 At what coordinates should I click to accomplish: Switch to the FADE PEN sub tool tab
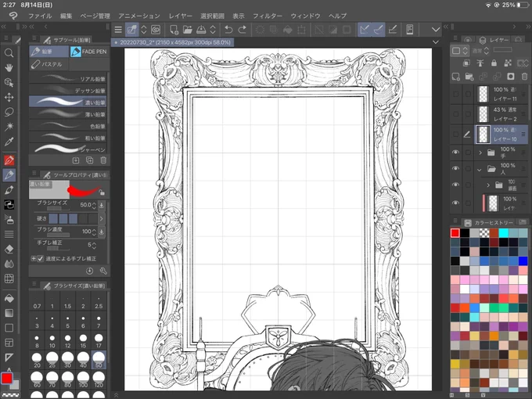pos(88,52)
